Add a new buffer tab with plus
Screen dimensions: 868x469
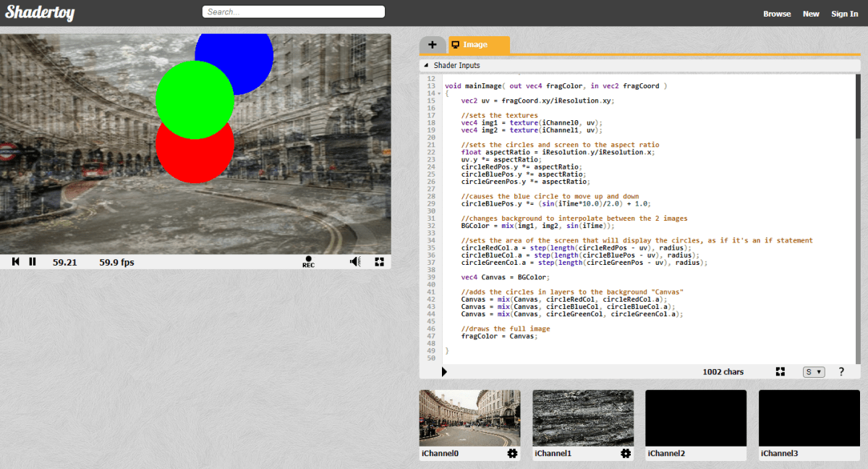pyautogui.click(x=433, y=45)
